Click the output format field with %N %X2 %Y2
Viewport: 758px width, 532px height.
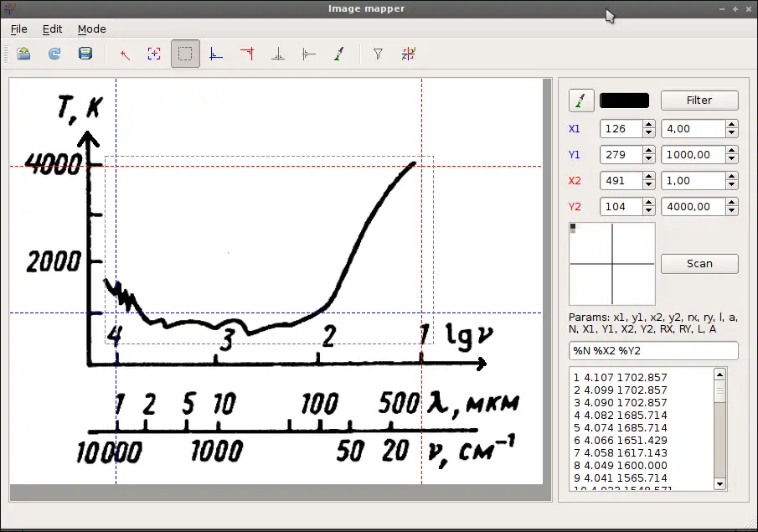(x=653, y=350)
